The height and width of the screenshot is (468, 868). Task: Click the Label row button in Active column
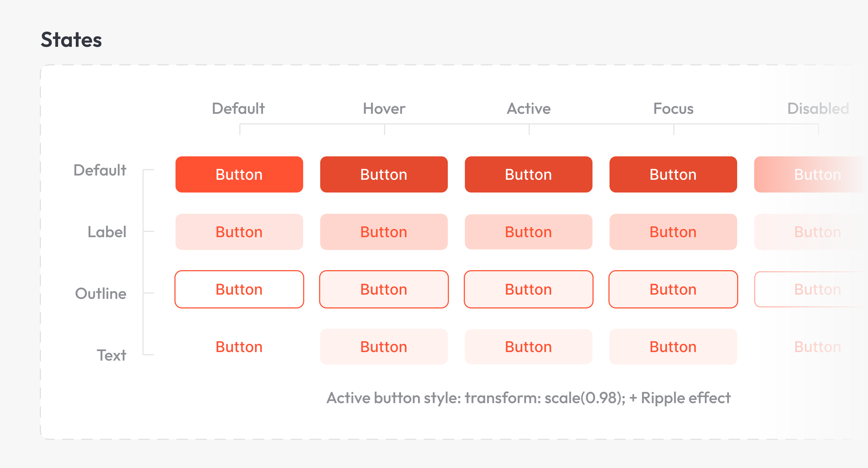click(528, 232)
